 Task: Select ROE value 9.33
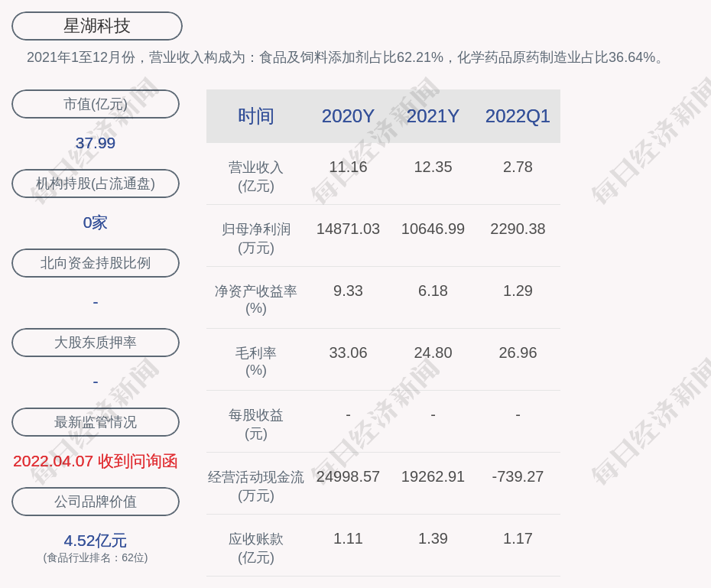tap(349, 291)
